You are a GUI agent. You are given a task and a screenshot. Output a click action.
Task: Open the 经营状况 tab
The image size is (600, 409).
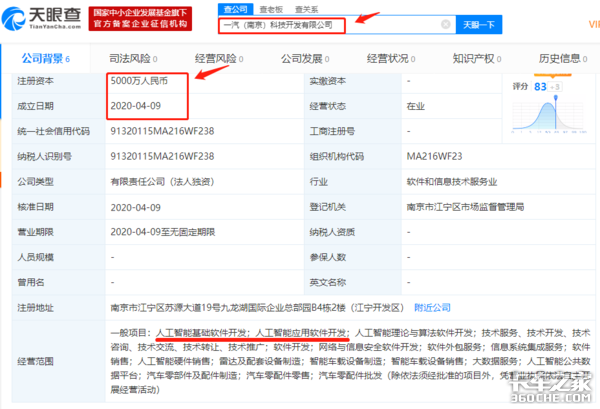391,59
